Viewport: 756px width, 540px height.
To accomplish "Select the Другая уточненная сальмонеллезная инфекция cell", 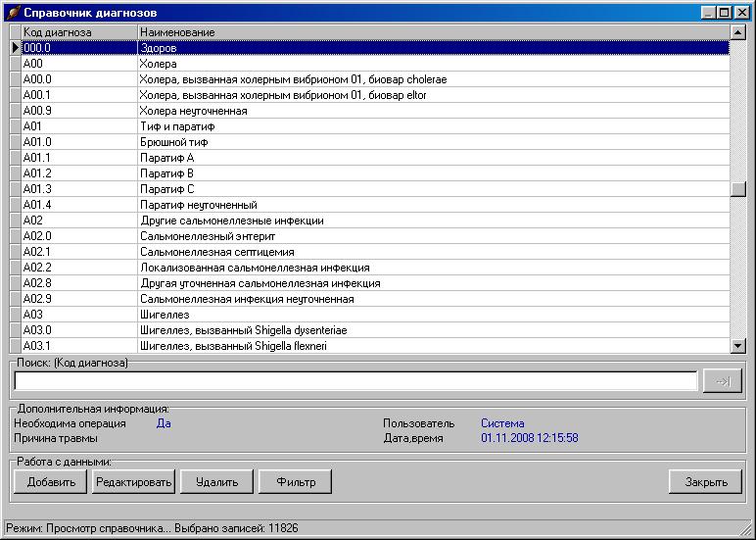I will tap(434, 283).
